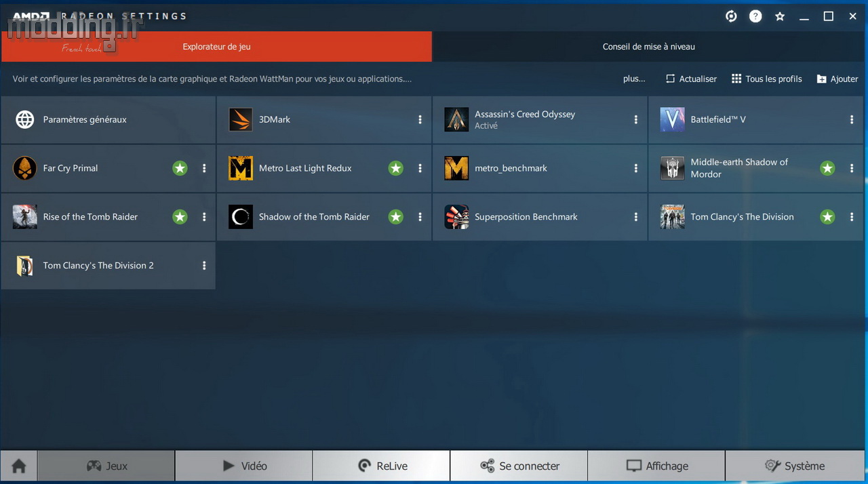Toggle green star on Tom Clancy's The Division
The height and width of the screenshot is (484, 868).
827,217
